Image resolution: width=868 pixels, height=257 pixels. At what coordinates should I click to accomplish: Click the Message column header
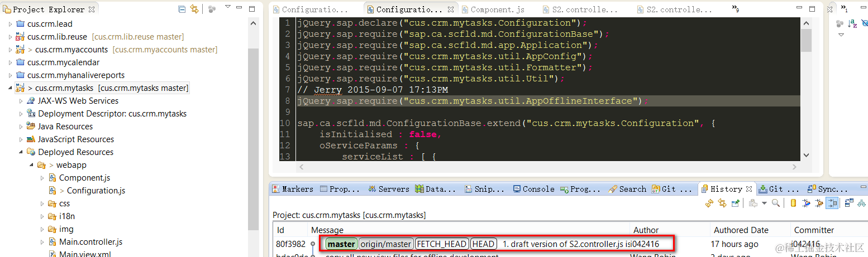(x=469, y=230)
